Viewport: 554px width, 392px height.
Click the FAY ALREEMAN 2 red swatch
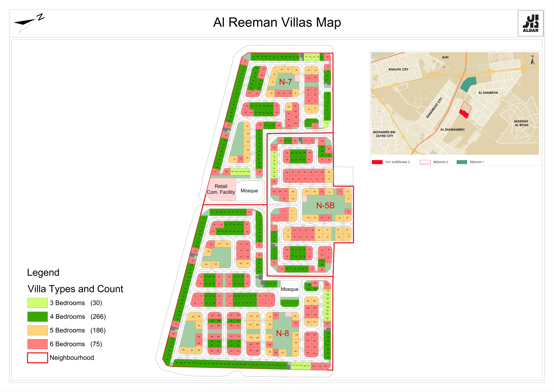click(x=377, y=162)
